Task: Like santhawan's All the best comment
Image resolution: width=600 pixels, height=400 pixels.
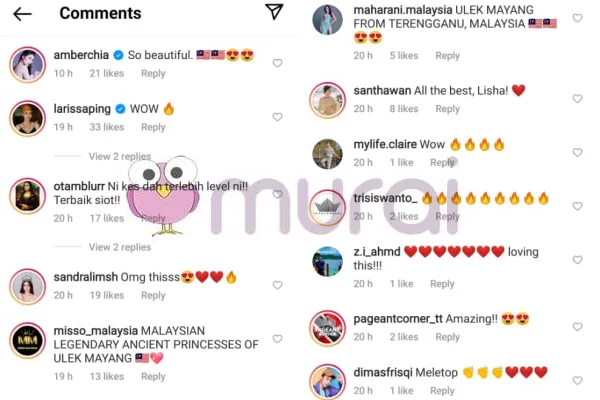Action: click(x=577, y=98)
